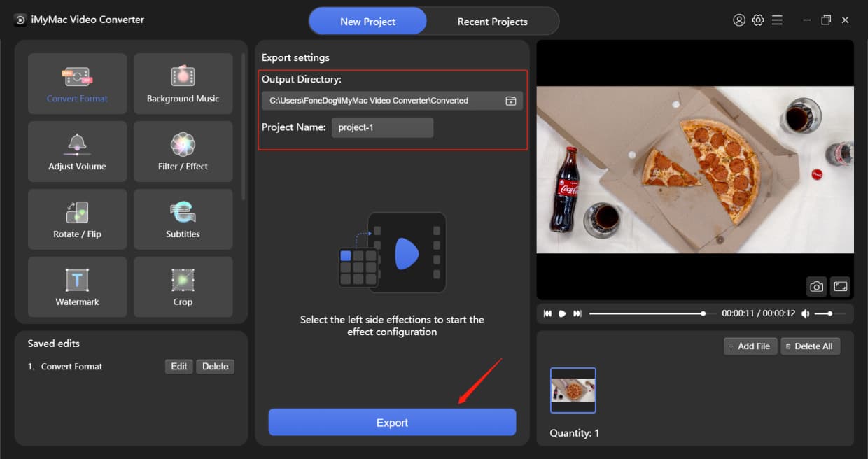Viewport: 868px width, 459px height.
Task: Click the 'Convert Format' saved edit text
Action: pyautogui.click(x=71, y=367)
